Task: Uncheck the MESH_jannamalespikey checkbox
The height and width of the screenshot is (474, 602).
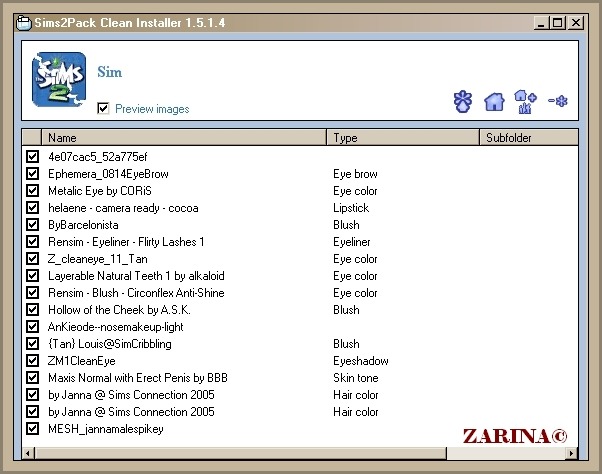Action: (33, 428)
